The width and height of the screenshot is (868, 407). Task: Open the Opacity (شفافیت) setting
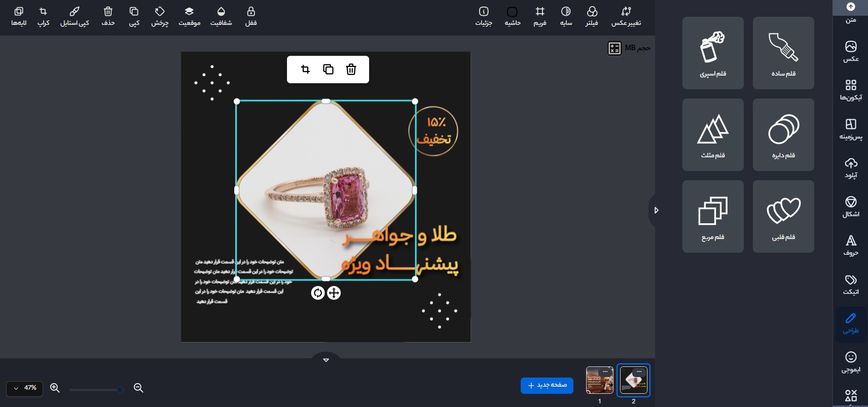[221, 16]
